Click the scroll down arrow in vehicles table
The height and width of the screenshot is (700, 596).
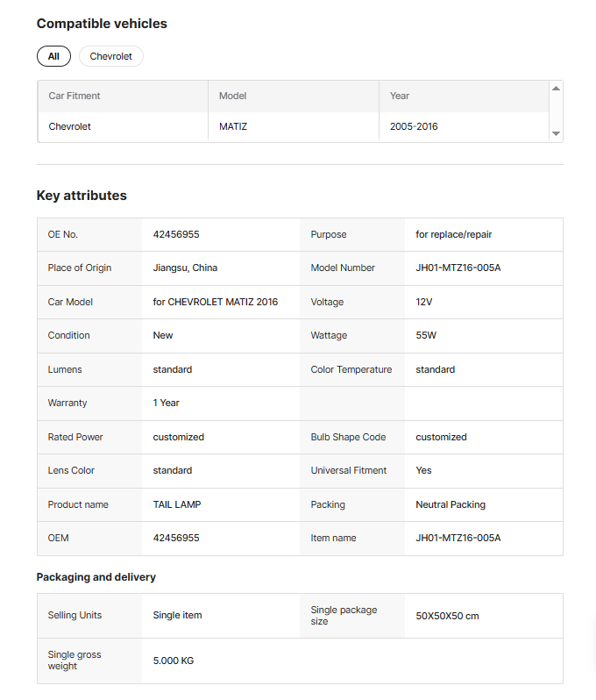click(556, 134)
